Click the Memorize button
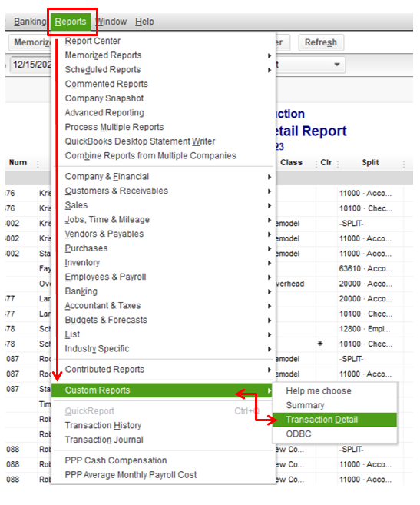The image size is (420, 505). pos(30,42)
